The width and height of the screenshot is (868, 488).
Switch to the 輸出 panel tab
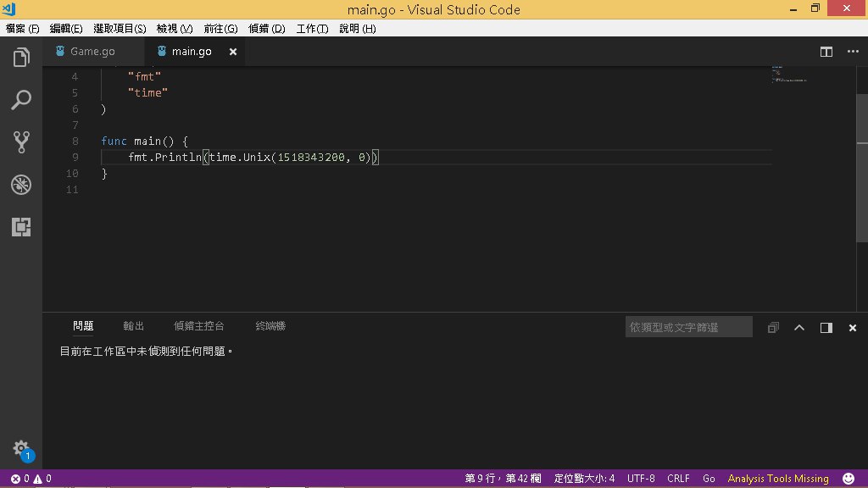[133, 326]
